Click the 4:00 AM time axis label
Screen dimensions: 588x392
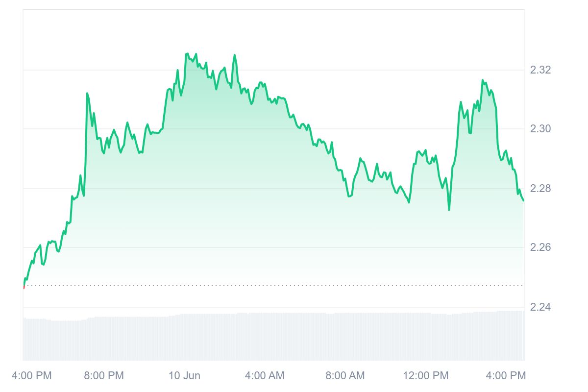[264, 376]
